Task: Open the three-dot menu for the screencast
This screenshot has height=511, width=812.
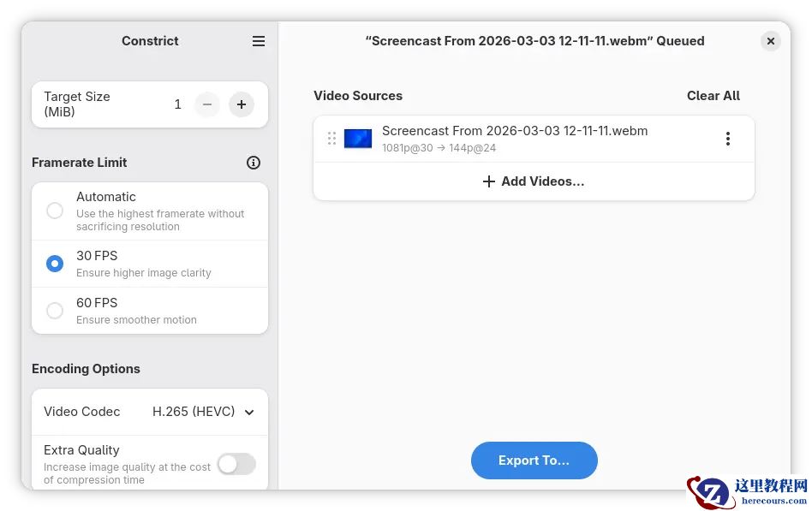Action: [727, 139]
